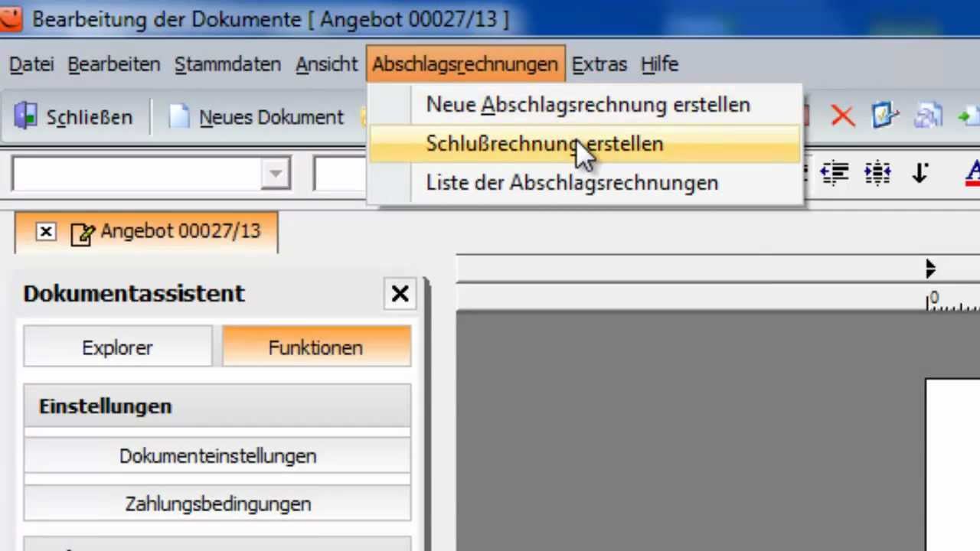The height and width of the screenshot is (551, 980).
Task: Switch to the Funktionen tab
Action: [315, 347]
